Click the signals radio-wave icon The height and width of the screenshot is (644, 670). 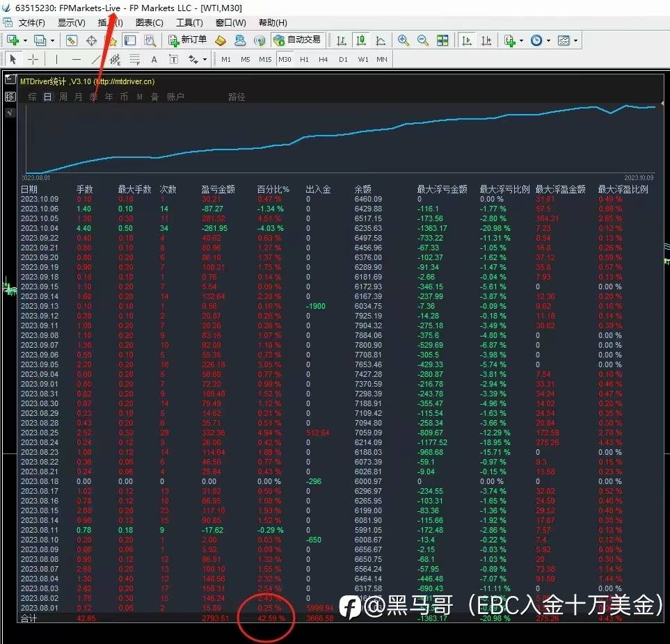pos(260,40)
